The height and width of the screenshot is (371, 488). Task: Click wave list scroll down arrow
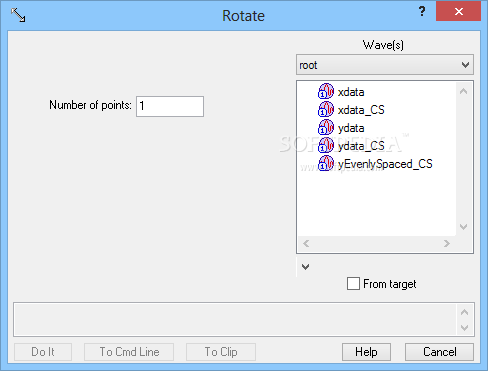pyautogui.click(x=463, y=227)
